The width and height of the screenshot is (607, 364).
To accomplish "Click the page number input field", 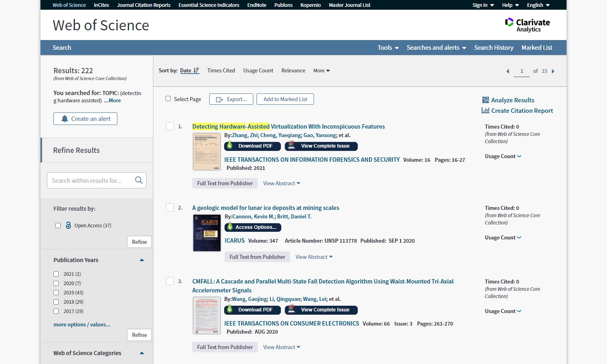I will click(522, 71).
